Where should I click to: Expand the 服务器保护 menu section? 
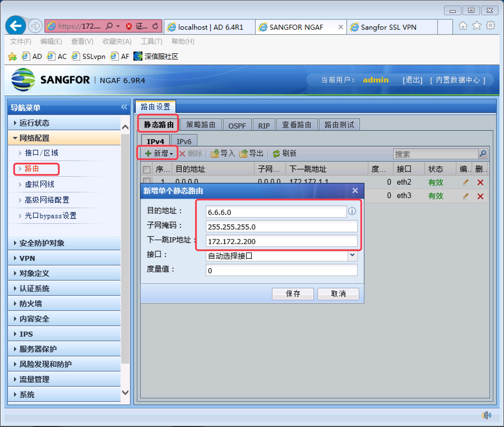(64, 349)
